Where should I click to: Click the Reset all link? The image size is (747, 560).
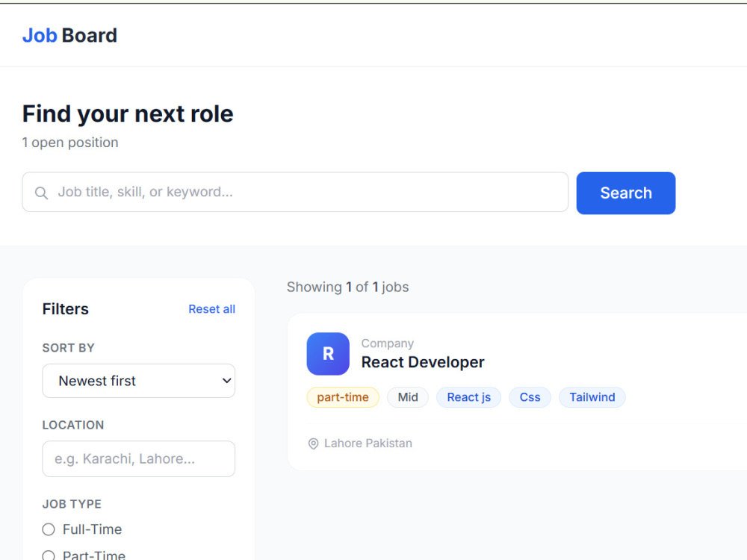click(x=212, y=309)
